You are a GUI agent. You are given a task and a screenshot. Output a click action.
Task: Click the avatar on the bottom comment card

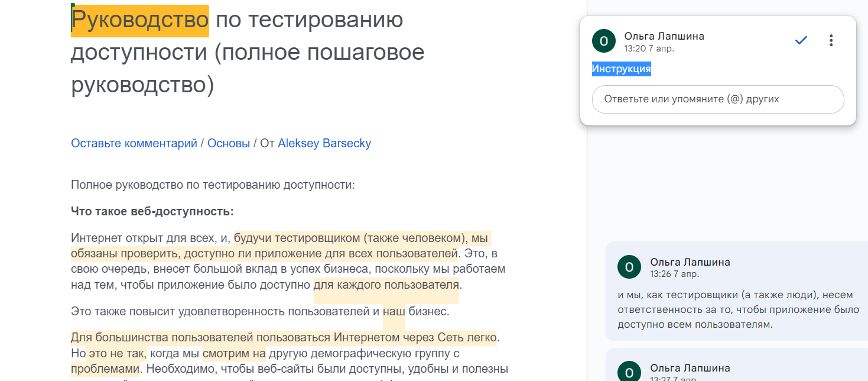click(x=629, y=372)
